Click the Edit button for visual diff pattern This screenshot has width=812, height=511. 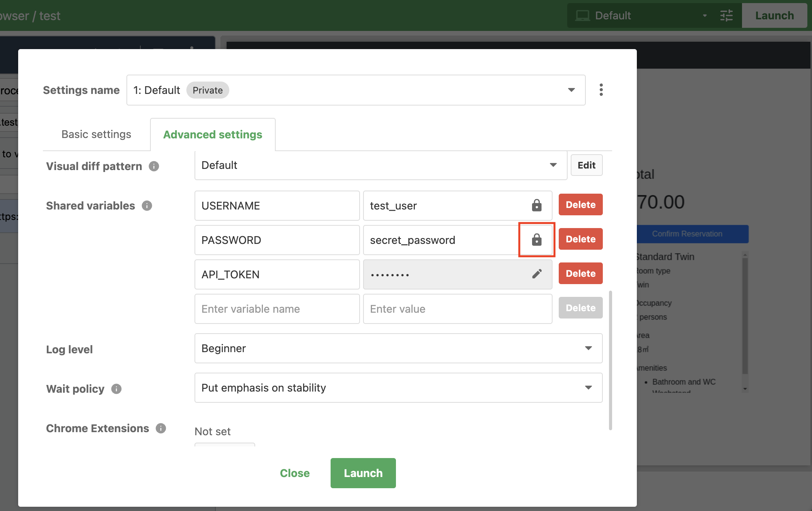(586, 165)
